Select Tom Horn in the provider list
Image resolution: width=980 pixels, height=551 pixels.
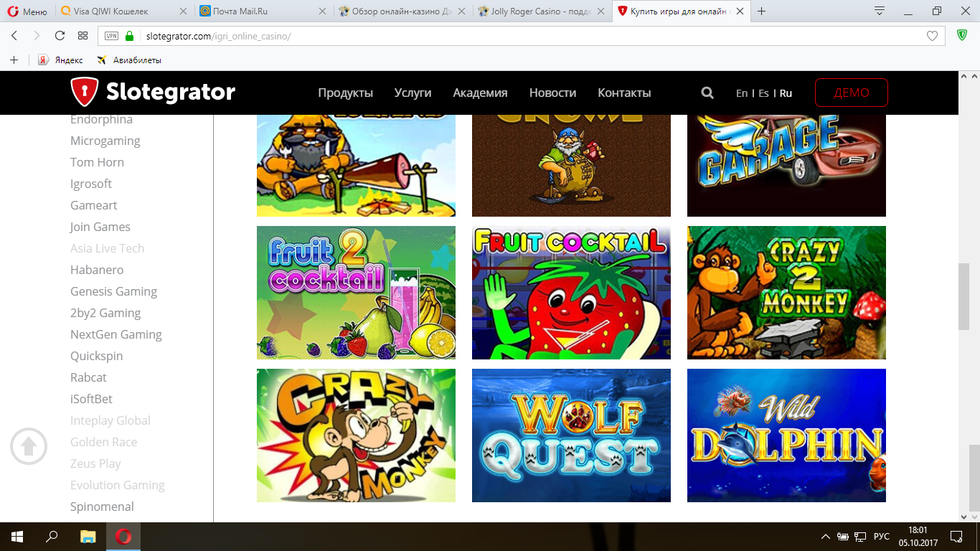pos(97,162)
